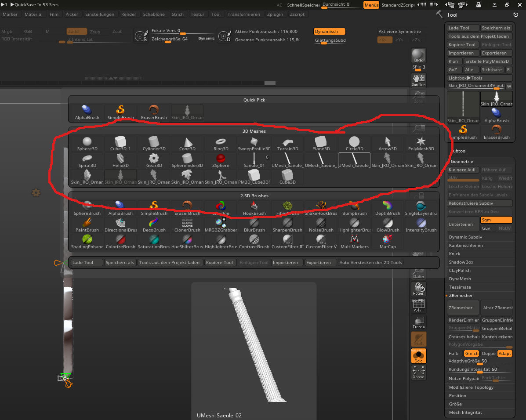Disable the Sgm smoothing toggle
The width and height of the screenshot is (526, 420).
click(x=496, y=220)
